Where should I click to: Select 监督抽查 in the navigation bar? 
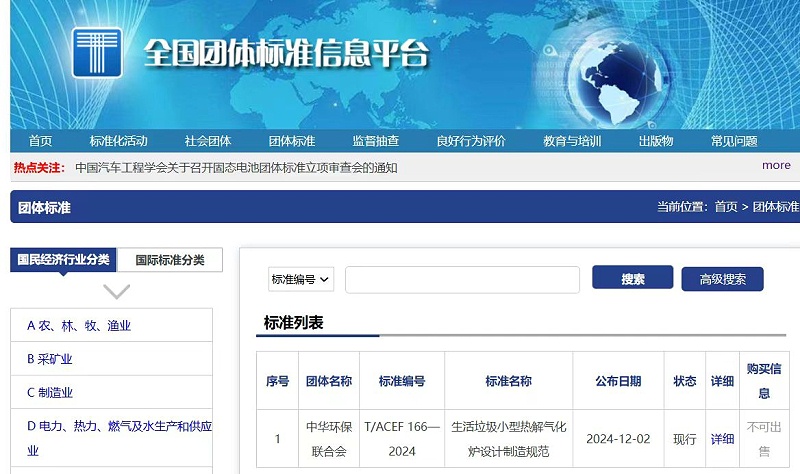click(375, 141)
